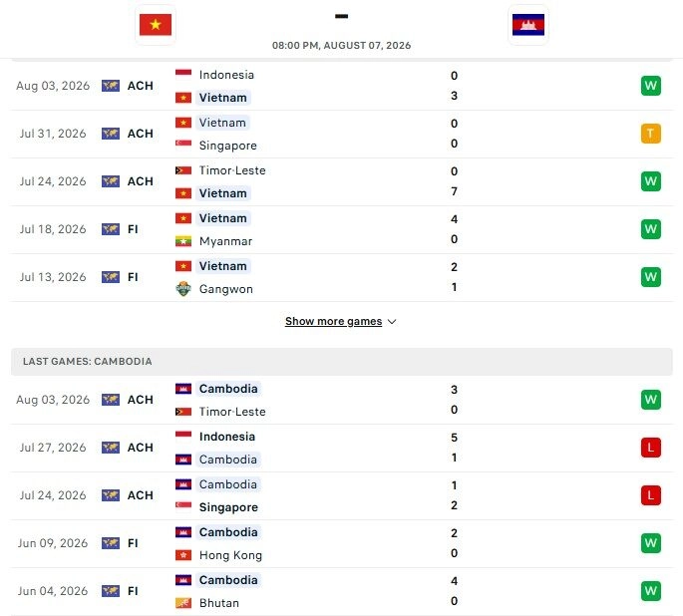683x616 pixels.
Task: Click the chevron next to Show more games
Action: (x=392, y=322)
